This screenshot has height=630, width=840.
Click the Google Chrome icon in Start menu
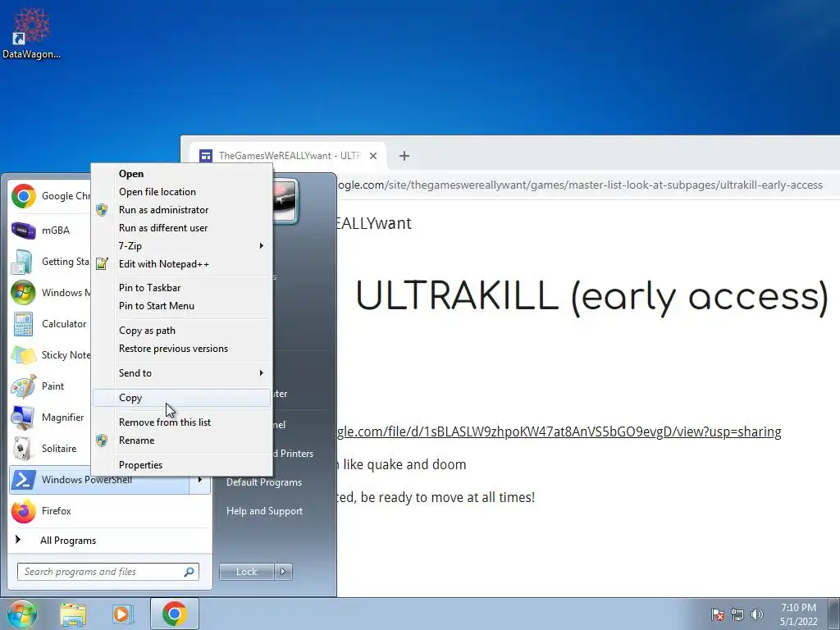click(24, 196)
